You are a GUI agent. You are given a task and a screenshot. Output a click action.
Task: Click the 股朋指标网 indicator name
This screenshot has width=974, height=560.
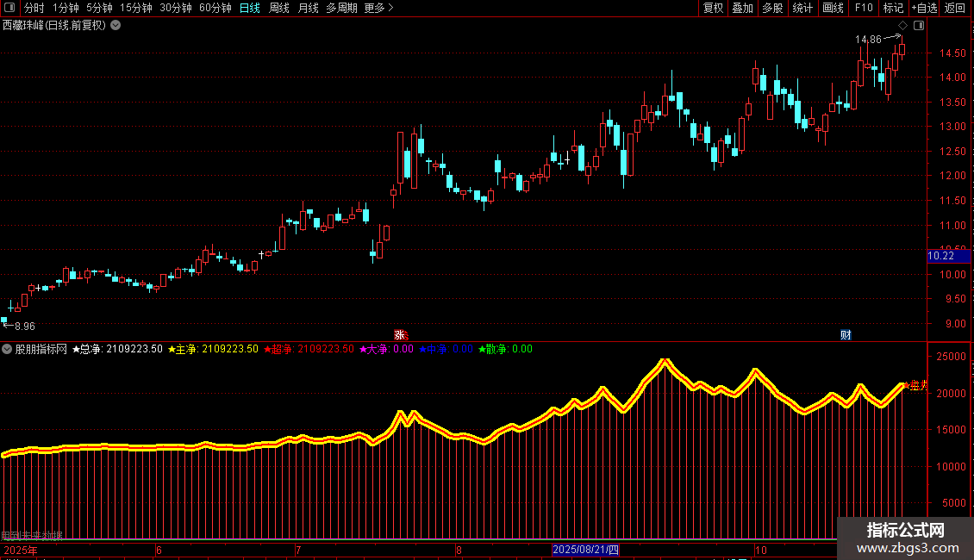pos(41,349)
